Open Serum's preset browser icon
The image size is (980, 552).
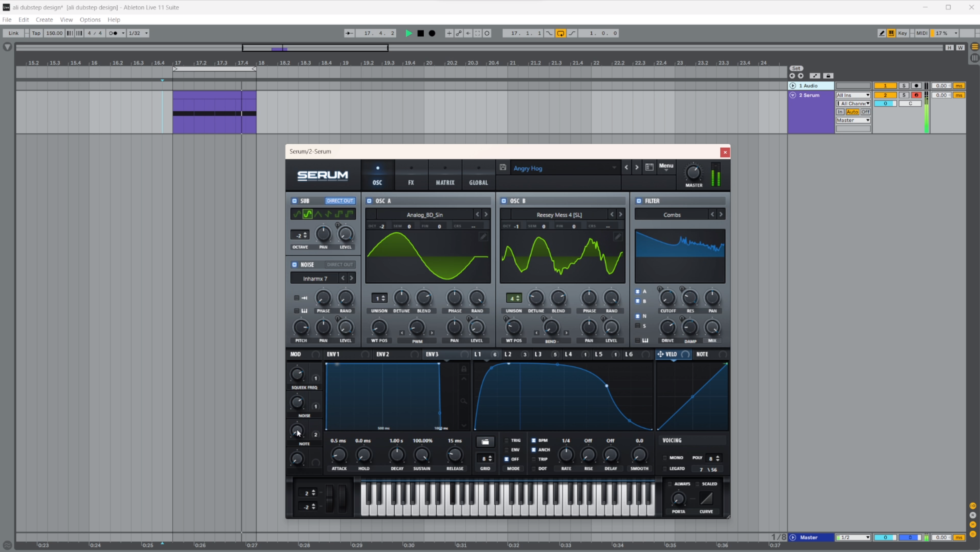[649, 167]
